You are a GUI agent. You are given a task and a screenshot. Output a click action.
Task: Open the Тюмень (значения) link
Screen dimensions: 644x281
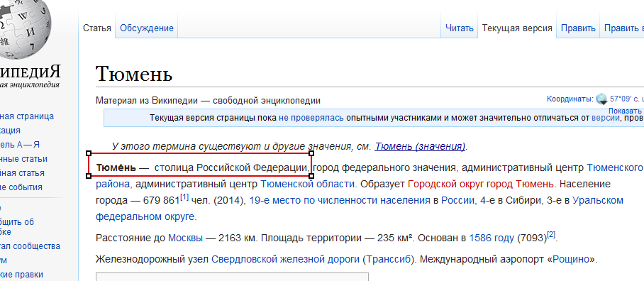click(x=420, y=146)
